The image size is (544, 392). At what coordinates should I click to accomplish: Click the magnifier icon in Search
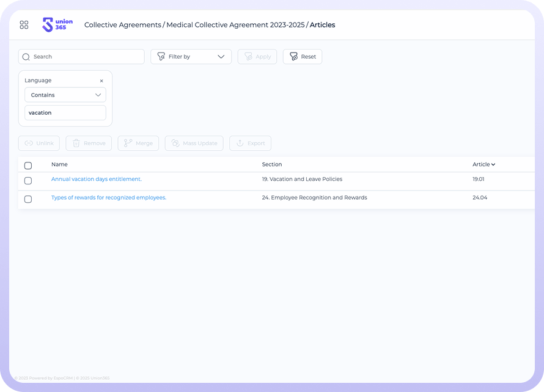point(26,57)
